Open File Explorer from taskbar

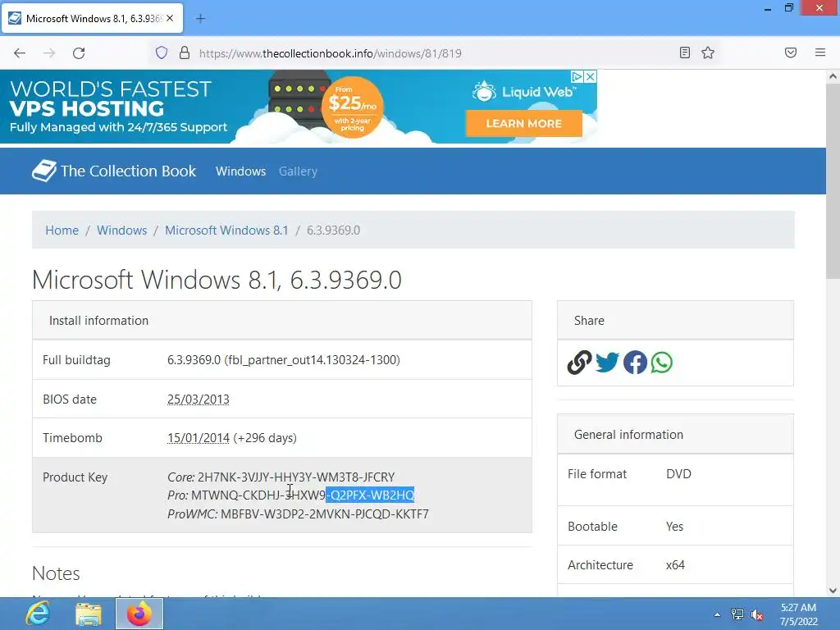point(89,614)
